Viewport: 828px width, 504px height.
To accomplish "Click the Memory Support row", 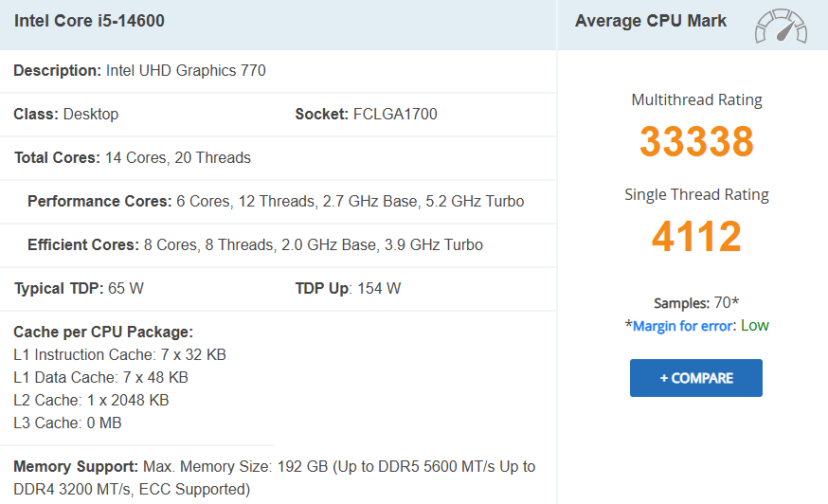I will point(274,477).
